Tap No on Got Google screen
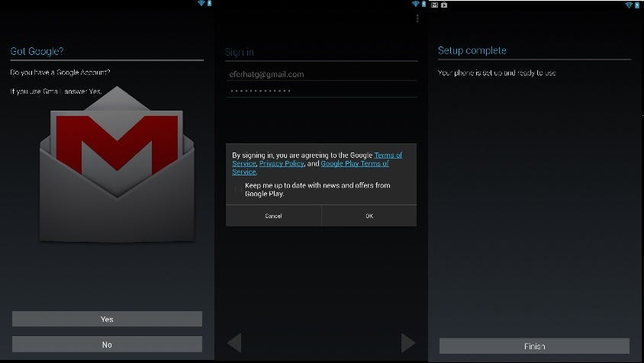Image resolution: width=644 pixels, height=363 pixels. pos(107,345)
